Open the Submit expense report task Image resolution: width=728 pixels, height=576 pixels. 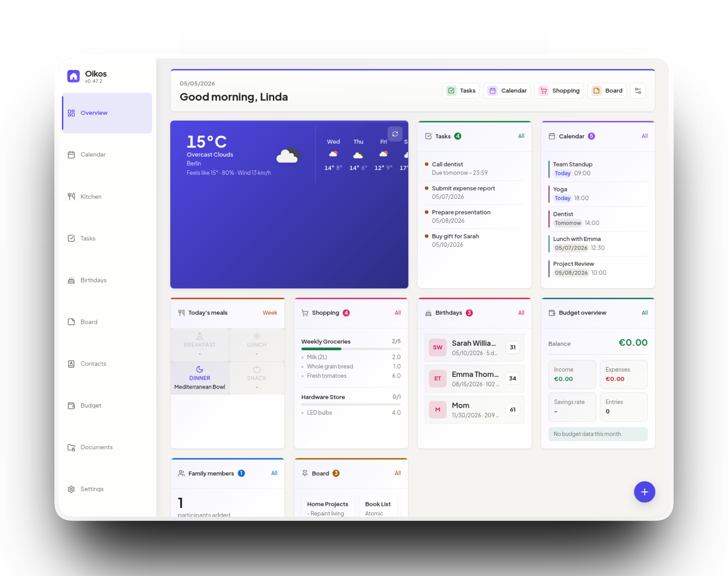click(474, 193)
